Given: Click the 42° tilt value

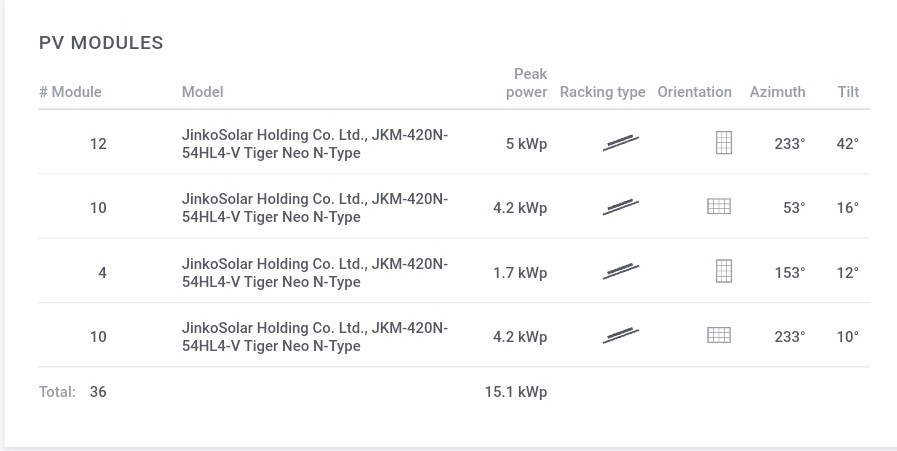Looking at the screenshot, I should click(x=847, y=144).
